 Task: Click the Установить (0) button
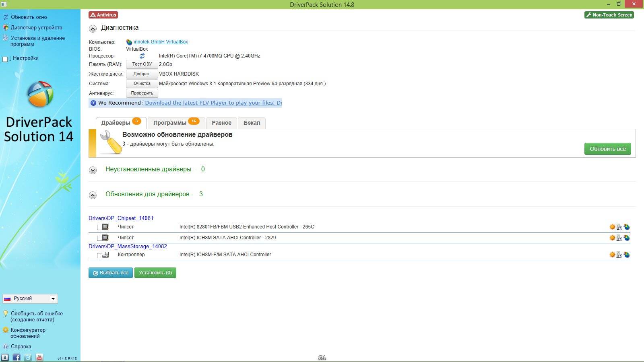[x=155, y=273]
